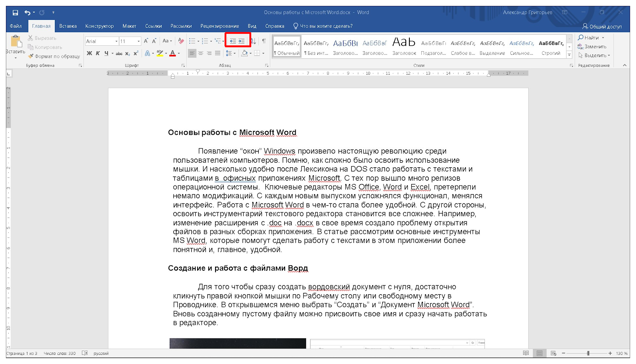Select the Строгий style in Styles gallery
This screenshot has width=636, height=364.
[551, 47]
